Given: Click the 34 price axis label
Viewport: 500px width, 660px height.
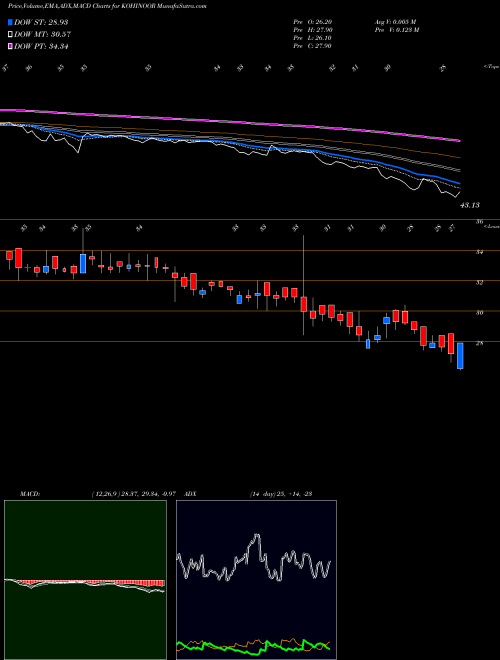Looking at the screenshot, I should [x=479, y=252].
